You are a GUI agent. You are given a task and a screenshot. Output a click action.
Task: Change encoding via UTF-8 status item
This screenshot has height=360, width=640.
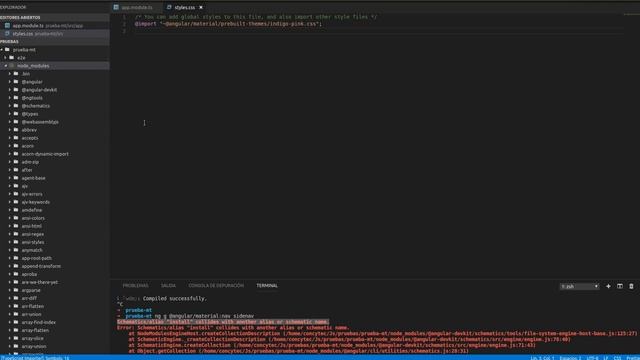[x=592, y=358]
